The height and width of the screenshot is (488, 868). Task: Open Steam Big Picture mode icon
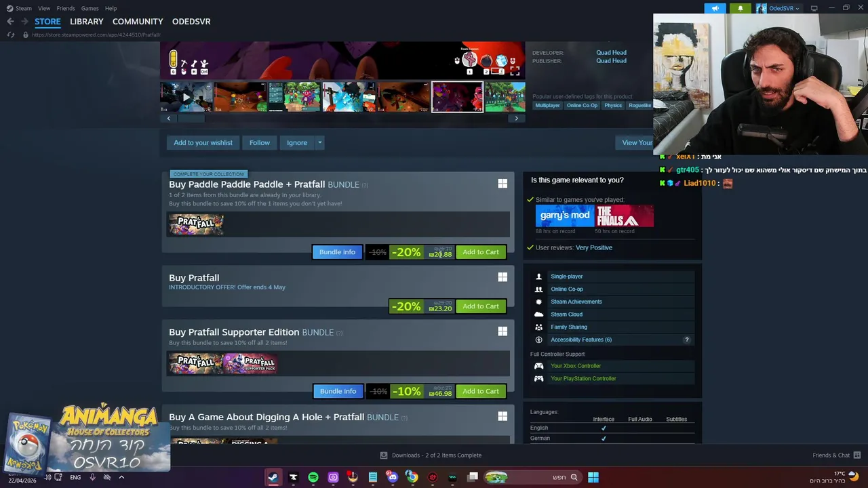[x=814, y=8]
